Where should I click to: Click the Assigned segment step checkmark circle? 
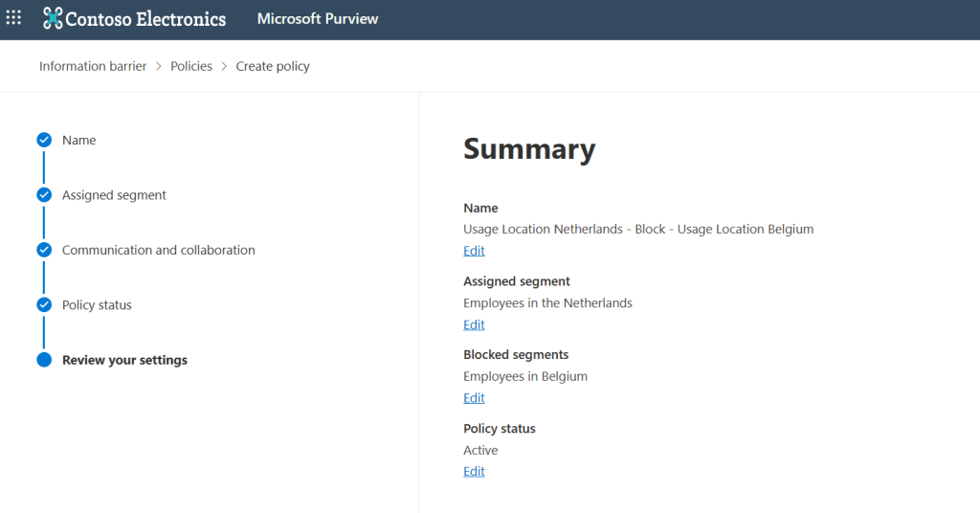pos(44,195)
